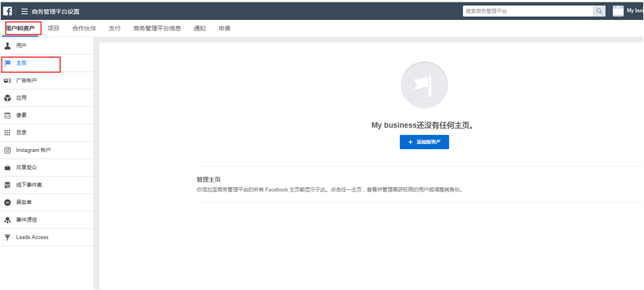
Task: Open 应用 sidebar label
Action: [x=22, y=98]
